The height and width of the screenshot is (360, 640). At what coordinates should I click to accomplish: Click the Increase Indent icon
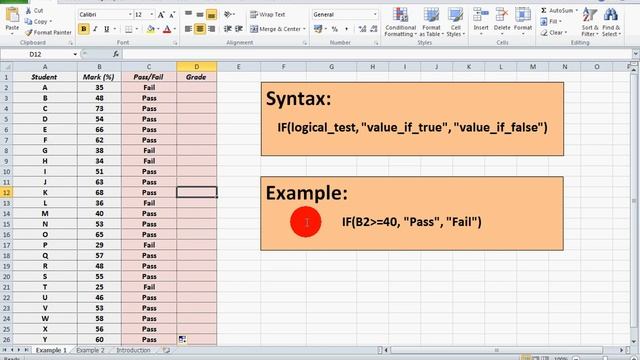(x=239, y=29)
